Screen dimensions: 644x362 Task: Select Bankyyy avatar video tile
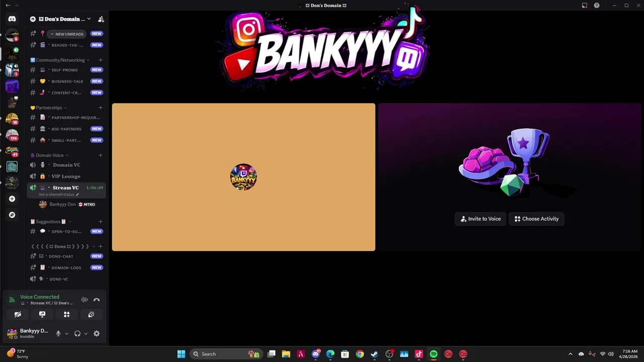click(x=244, y=177)
